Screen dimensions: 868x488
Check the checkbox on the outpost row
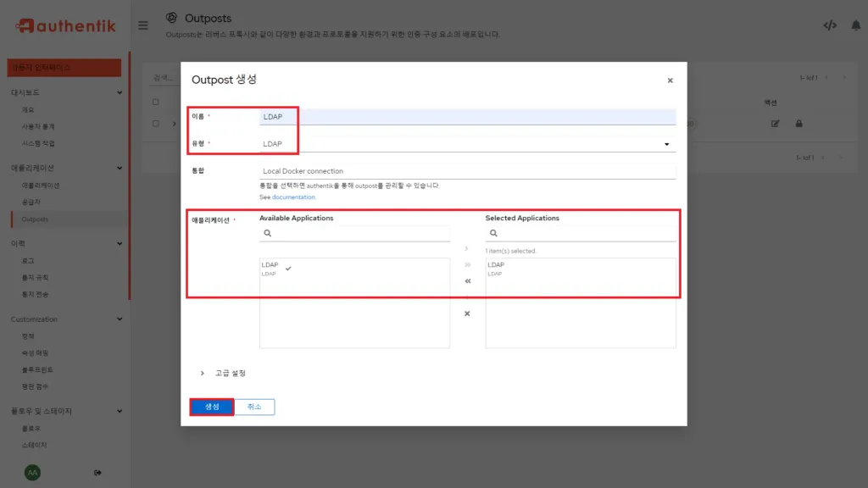pyautogui.click(x=155, y=123)
